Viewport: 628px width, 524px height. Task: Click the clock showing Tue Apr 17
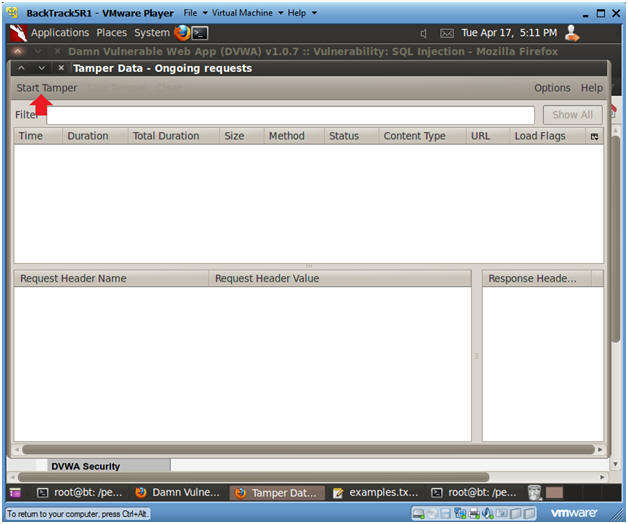(x=509, y=33)
